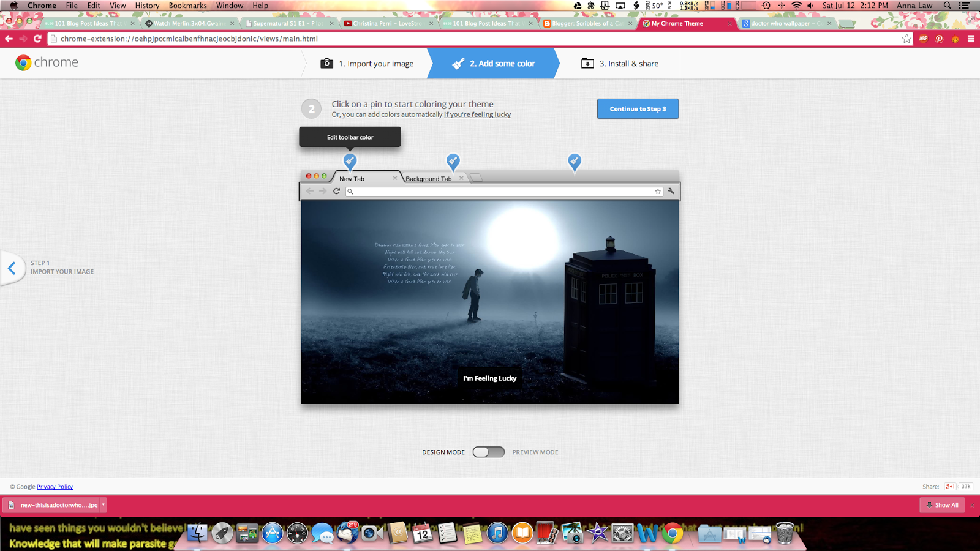Open Thunderbird mail from the Dock

pyautogui.click(x=347, y=533)
